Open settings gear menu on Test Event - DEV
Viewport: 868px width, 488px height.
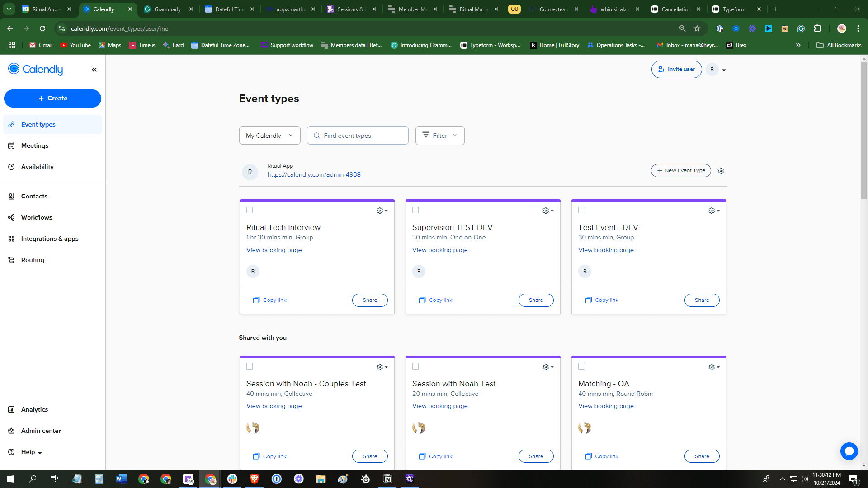click(x=714, y=211)
